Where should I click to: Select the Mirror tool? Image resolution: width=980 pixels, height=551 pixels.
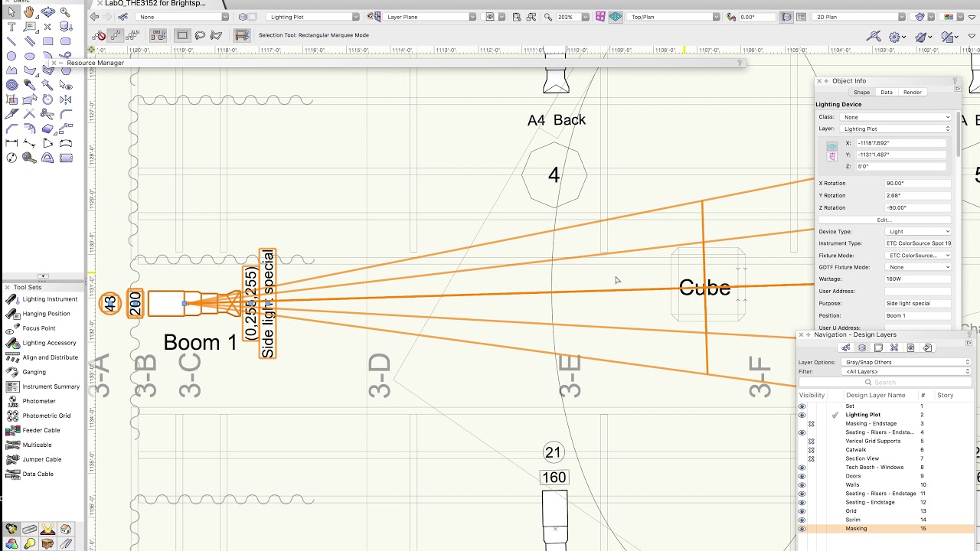65,99
